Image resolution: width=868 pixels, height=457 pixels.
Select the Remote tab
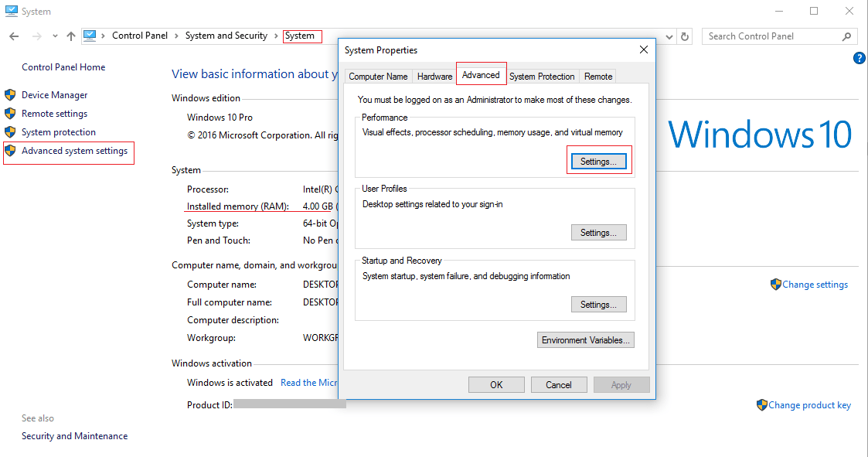[x=598, y=77]
